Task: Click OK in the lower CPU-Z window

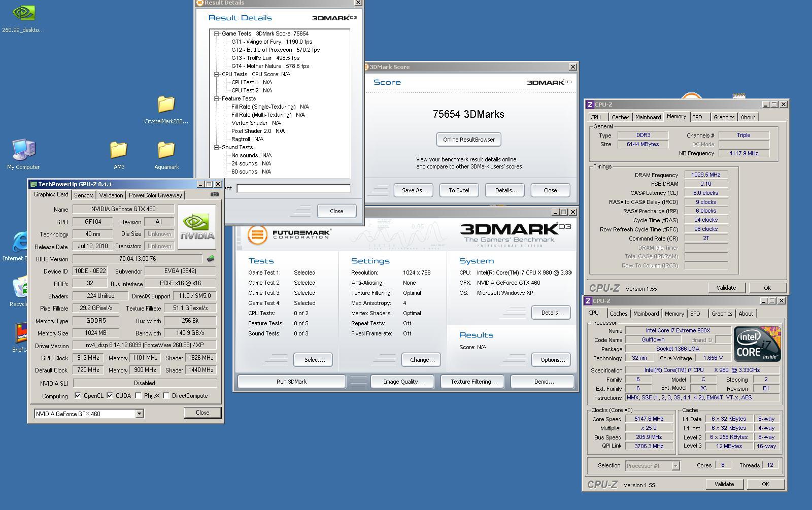Action: 765,484
